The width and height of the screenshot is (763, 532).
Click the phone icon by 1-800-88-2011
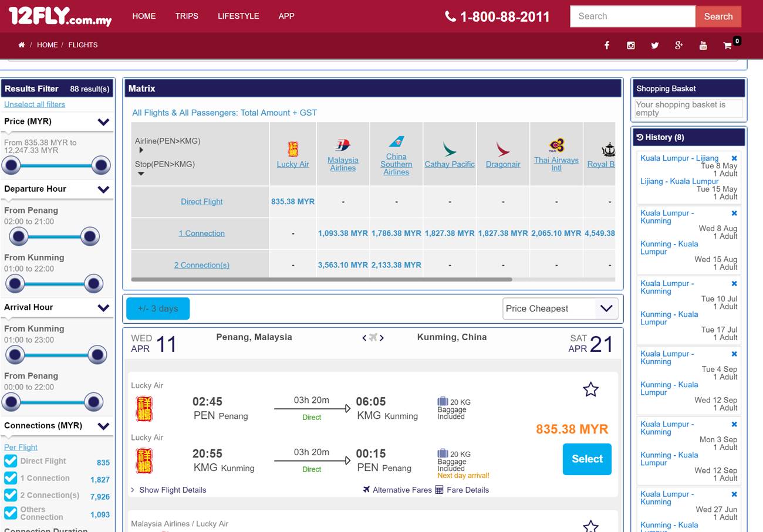450,16
